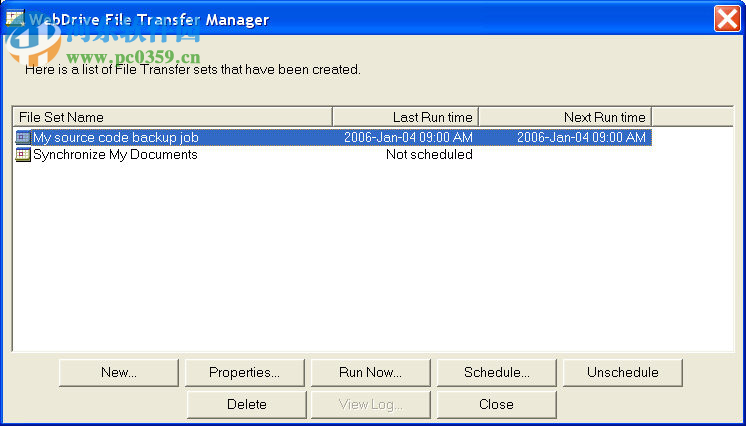Select the My source code backup job row
746x426 pixels.
(x=333, y=138)
